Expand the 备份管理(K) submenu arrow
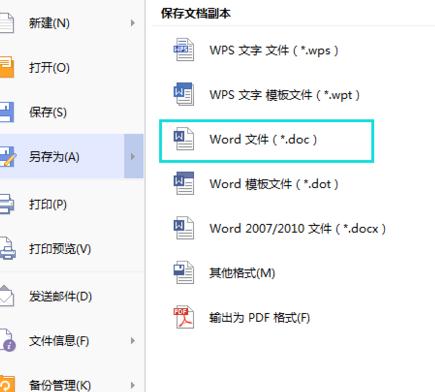This screenshot has width=435, height=392. (133, 385)
